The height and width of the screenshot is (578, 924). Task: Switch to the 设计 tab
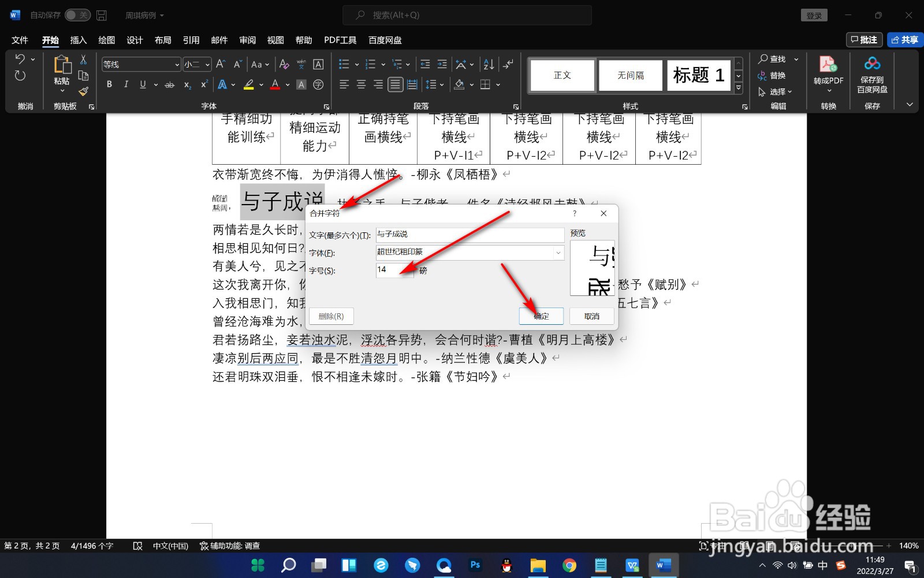pyautogui.click(x=135, y=40)
